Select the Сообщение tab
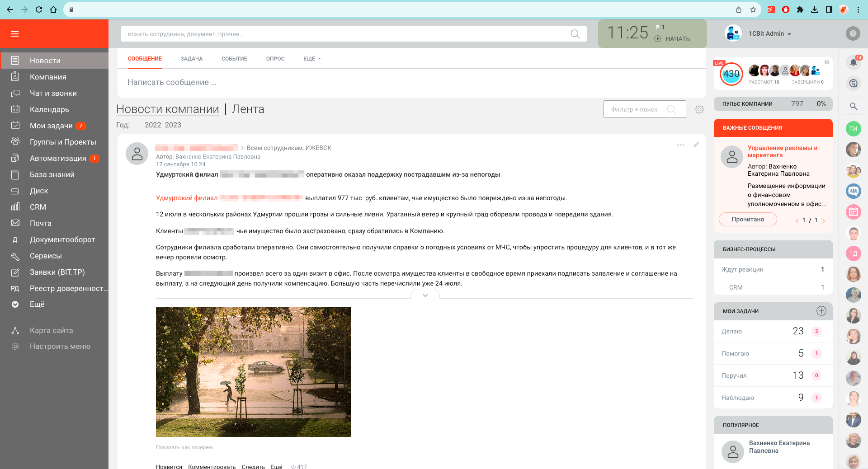This screenshot has width=868, height=469. coord(145,59)
